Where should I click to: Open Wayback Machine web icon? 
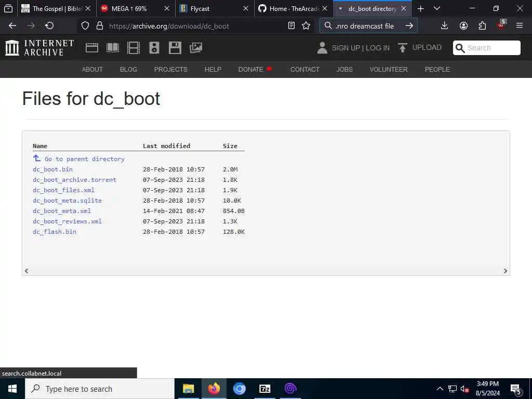pos(92,48)
